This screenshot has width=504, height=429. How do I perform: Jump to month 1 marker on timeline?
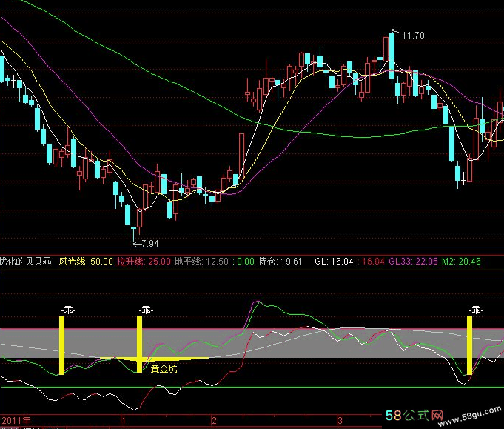pos(123,420)
